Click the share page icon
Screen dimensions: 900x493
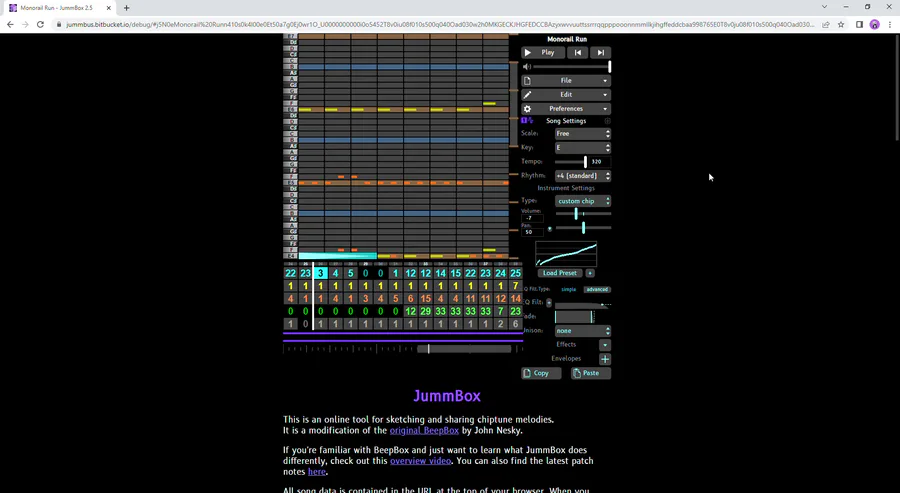coord(825,25)
